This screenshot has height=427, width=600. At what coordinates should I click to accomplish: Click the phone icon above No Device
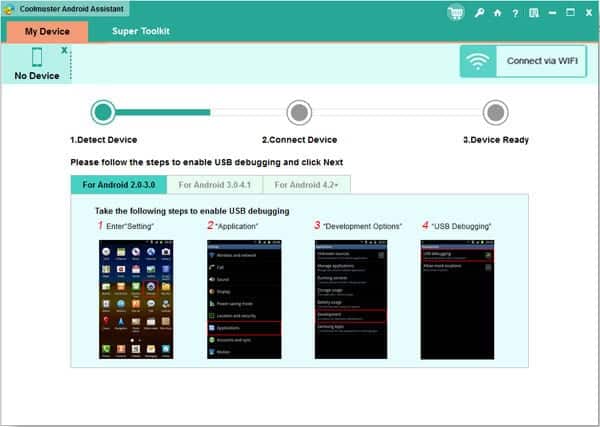pos(37,57)
